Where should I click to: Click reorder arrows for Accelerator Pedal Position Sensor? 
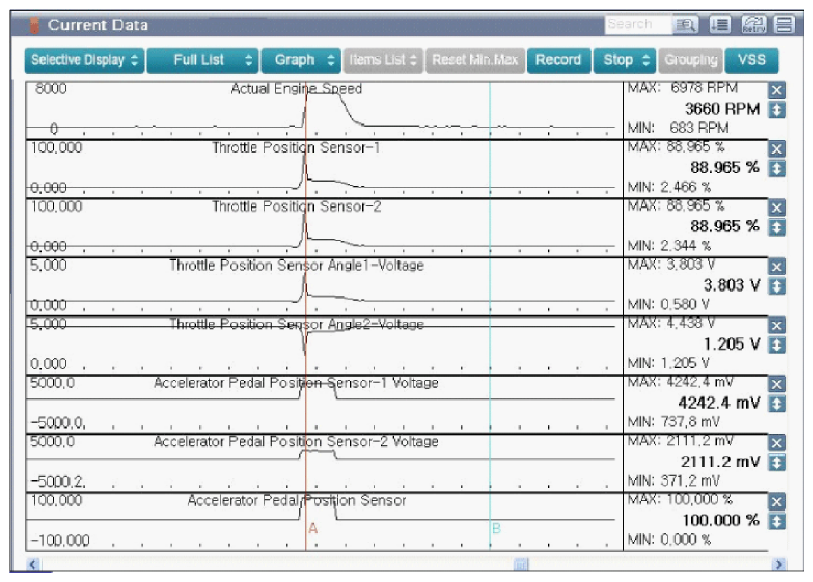pos(777,521)
